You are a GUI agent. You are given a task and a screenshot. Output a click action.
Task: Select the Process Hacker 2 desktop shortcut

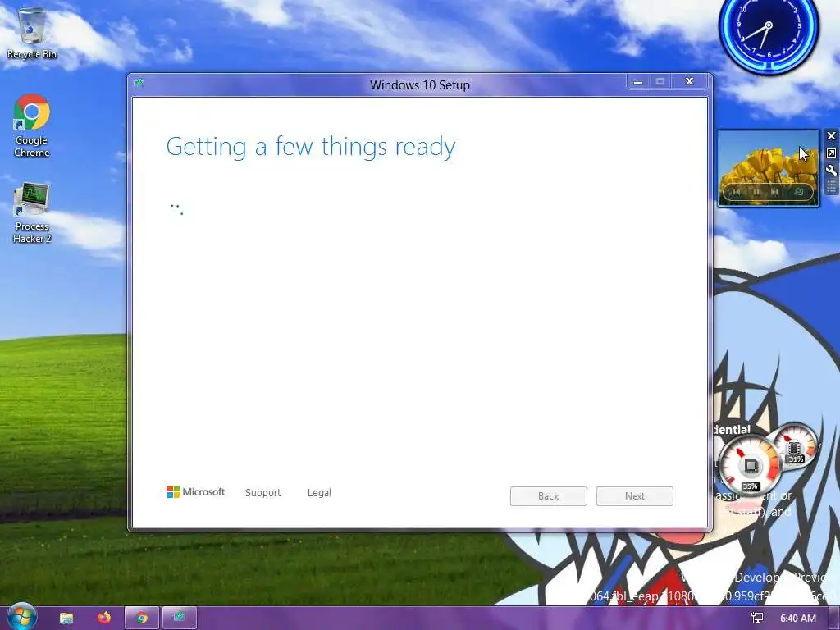click(x=32, y=213)
